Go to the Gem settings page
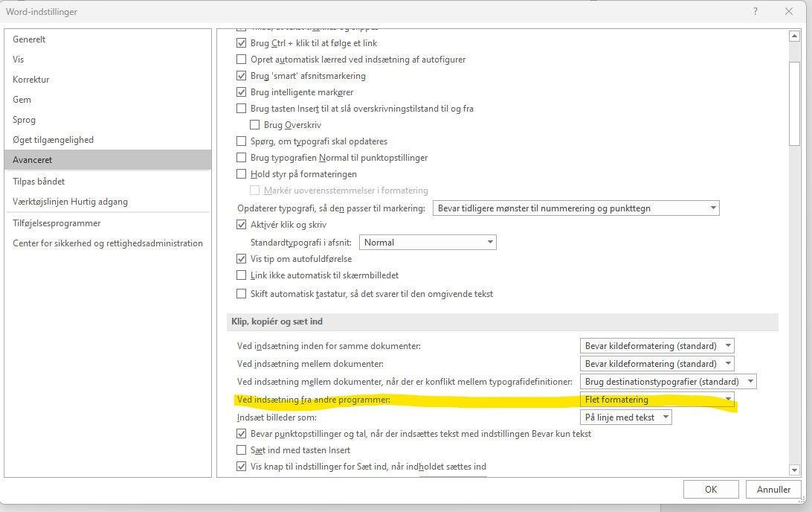The image size is (812, 512). coord(108,100)
